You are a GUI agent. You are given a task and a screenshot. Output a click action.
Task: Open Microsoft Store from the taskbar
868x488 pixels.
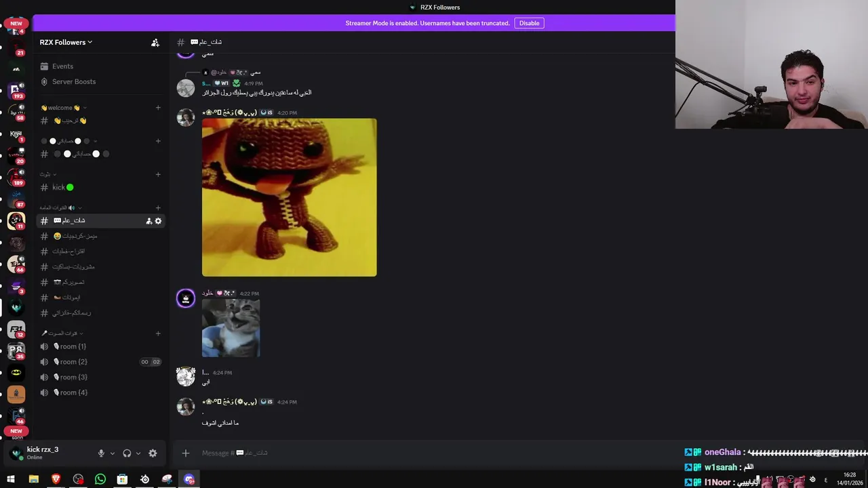[122, 479]
